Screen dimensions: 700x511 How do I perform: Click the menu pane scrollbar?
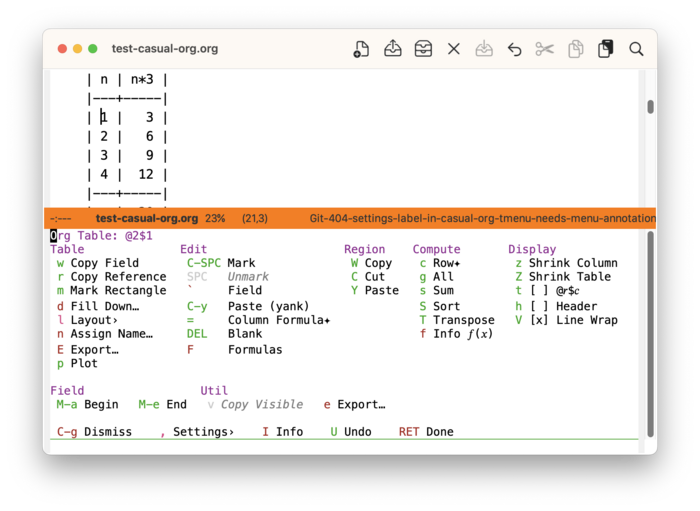pyautogui.click(x=650, y=334)
